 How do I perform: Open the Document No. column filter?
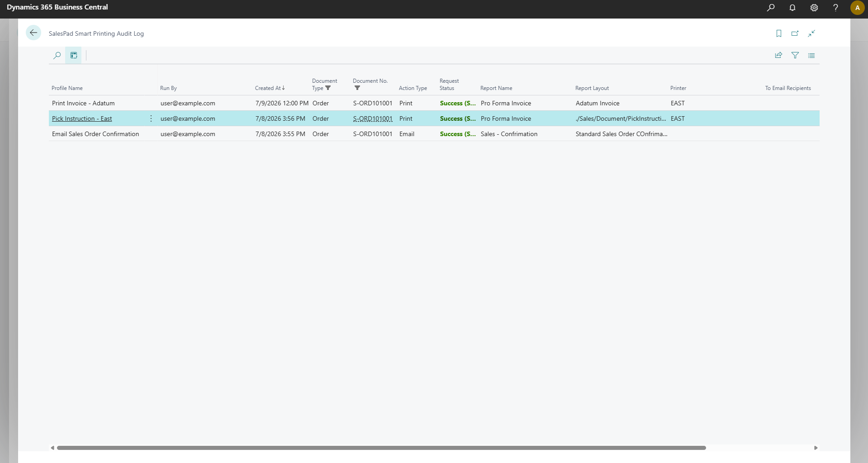(x=357, y=88)
